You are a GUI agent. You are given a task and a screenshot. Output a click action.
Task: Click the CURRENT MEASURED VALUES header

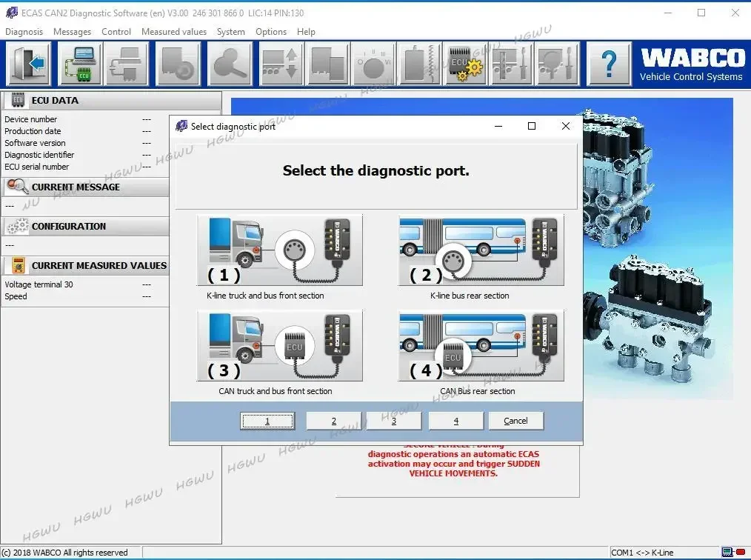point(86,265)
